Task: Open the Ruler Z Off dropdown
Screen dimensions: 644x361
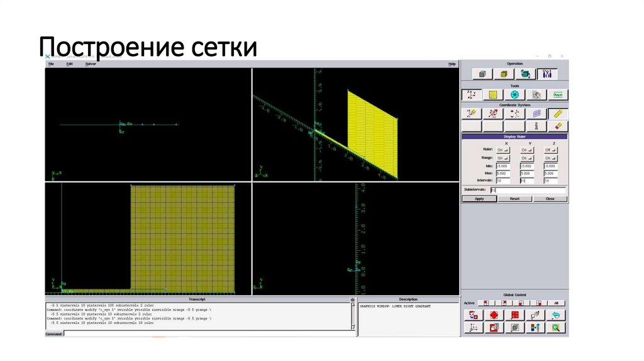Action: click(x=550, y=150)
